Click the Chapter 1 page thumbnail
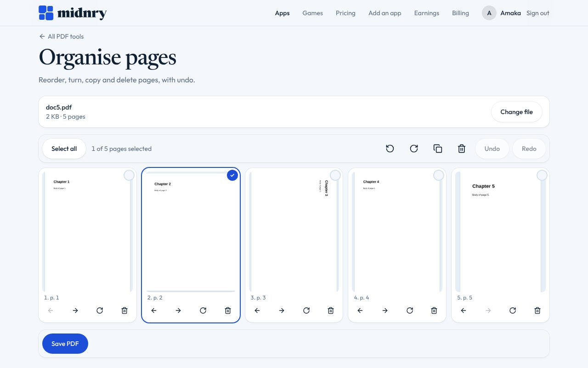 click(x=87, y=232)
